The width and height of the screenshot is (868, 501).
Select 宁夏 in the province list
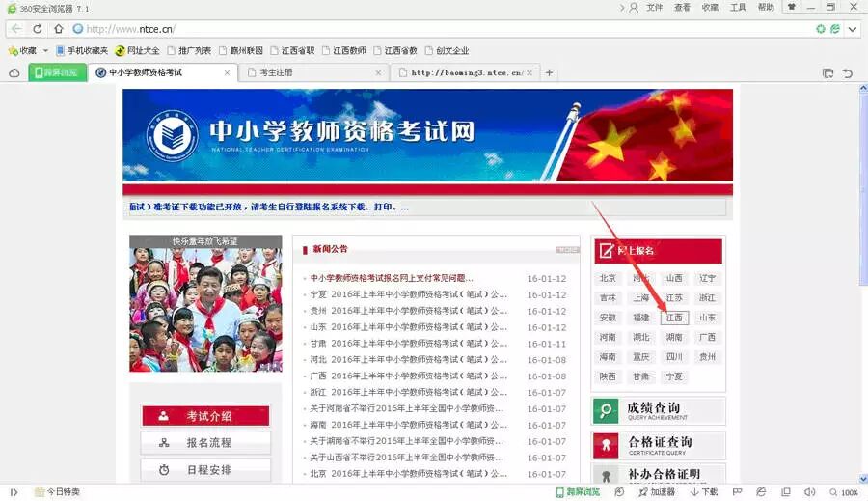coord(674,376)
